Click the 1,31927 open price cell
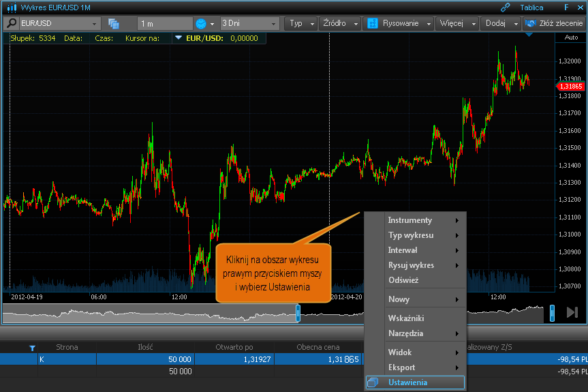This screenshot has width=588, height=392. coord(234,359)
